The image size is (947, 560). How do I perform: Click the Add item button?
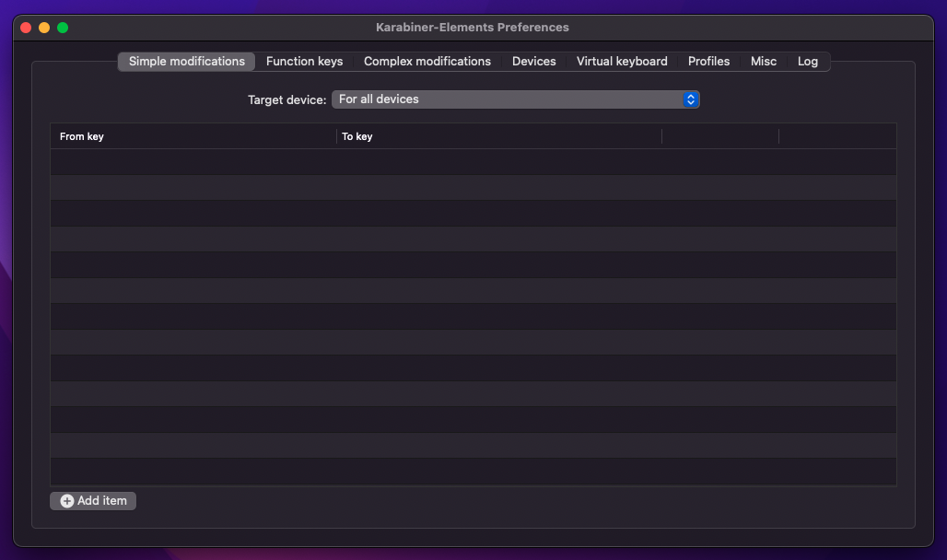tap(93, 501)
